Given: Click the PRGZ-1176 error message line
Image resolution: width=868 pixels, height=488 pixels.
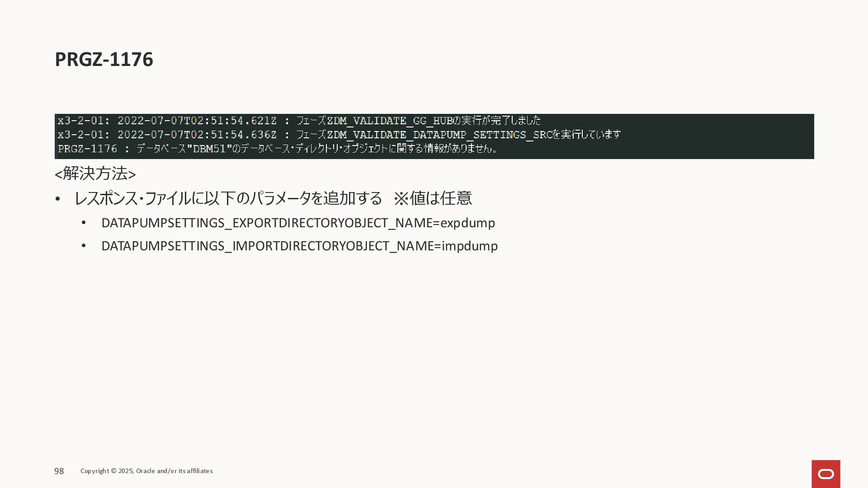Looking at the screenshot, I should click(278, 148).
